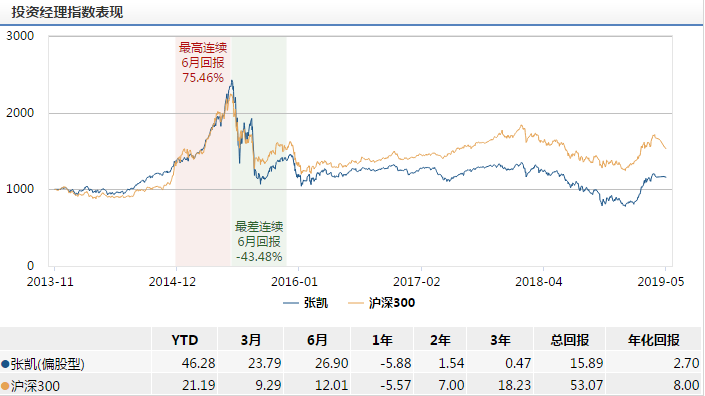
Task: Click the 张凯(偏股型) row label
Action: [47, 364]
